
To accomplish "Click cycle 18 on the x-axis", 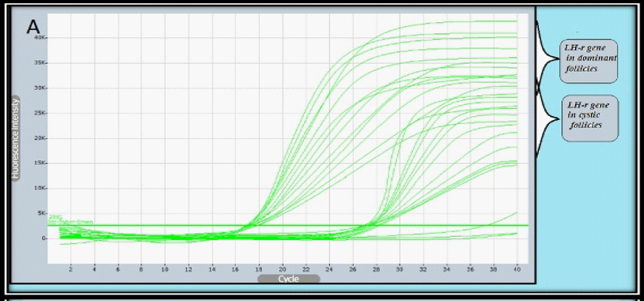I will pyautogui.click(x=259, y=269).
